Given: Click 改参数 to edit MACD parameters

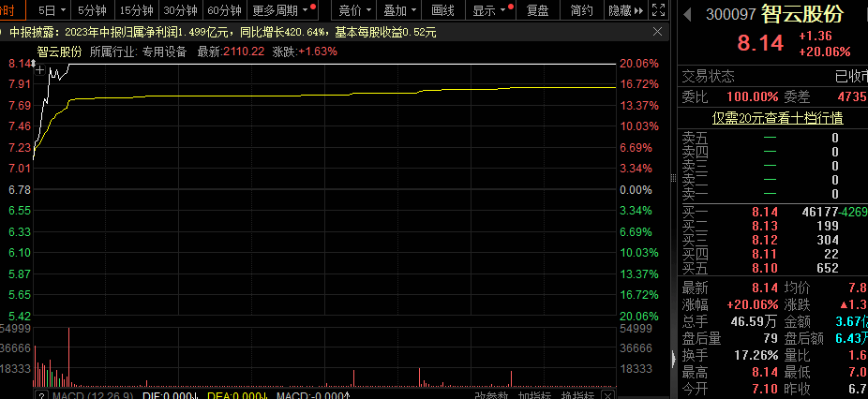Looking at the screenshot, I should click(x=490, y=395).
